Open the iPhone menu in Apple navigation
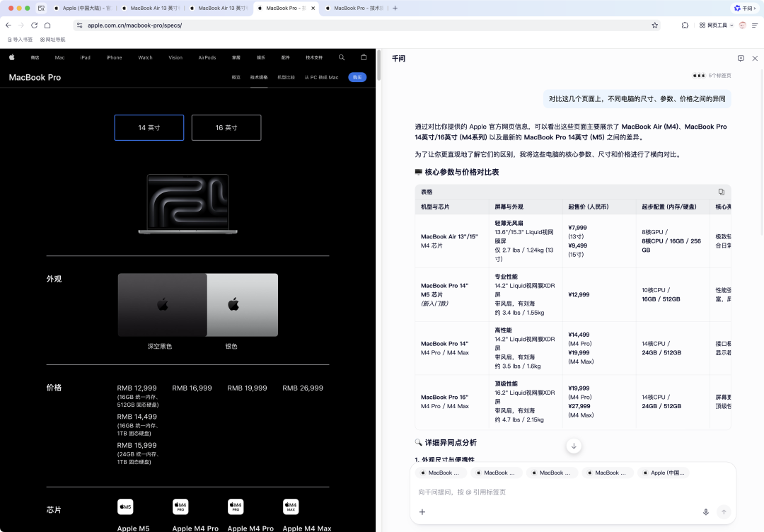The width and height of the screenshot is (764, 532). [115, 57]
